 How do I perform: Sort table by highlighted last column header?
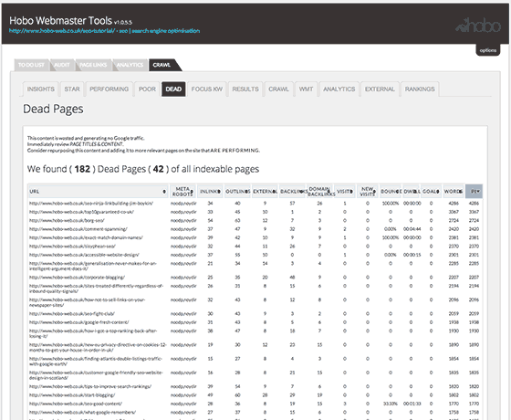pos(474,192)
